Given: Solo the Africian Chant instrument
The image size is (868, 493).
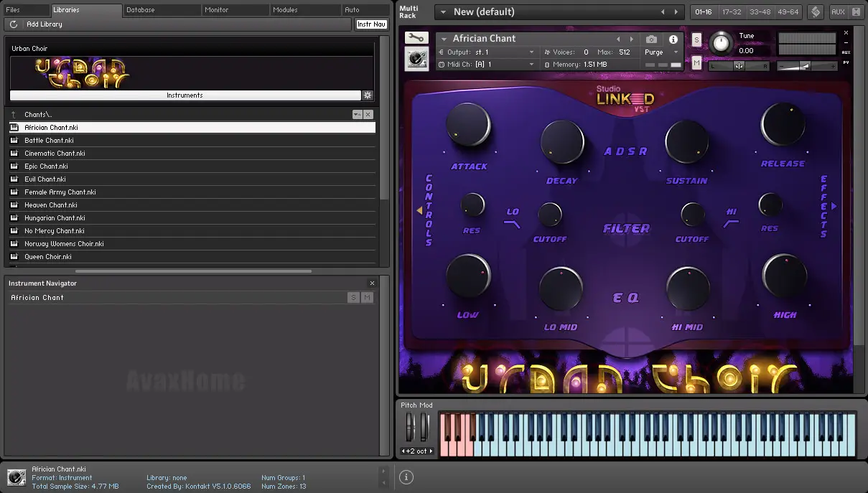Looking at the screenshot, I should click(696, 39).
